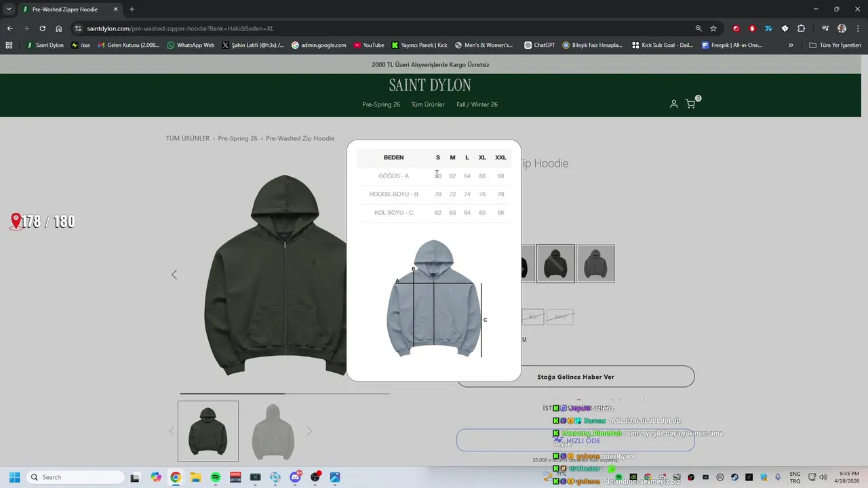Image resolution: width=868 pixels, height=488 pixels.
Task: Expand hidden bookmarks with double chevron
Action: pyautogui.click(x=791, y=45)
